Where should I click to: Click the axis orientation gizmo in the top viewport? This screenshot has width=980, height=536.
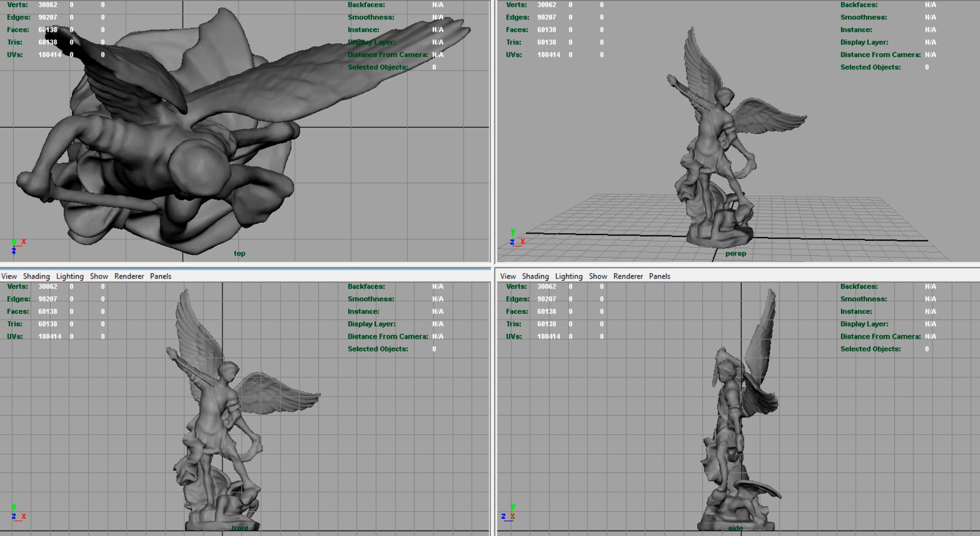point(17,246)
